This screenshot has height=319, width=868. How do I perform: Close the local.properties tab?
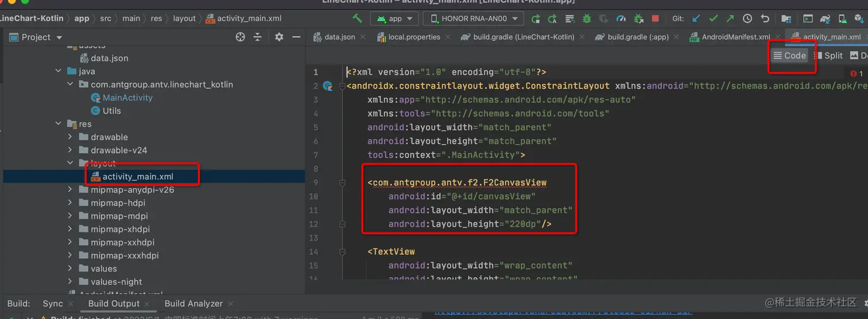point(449,37)
